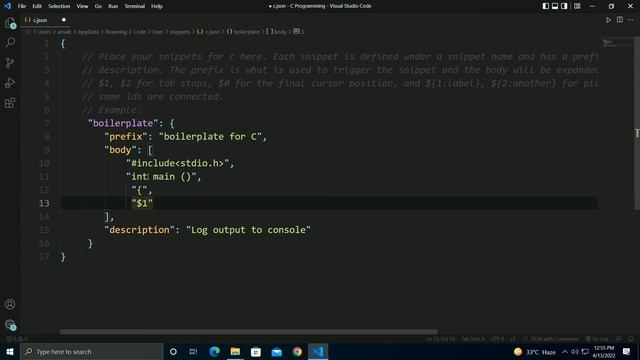Open the Terminal menu

coord(135,6)
